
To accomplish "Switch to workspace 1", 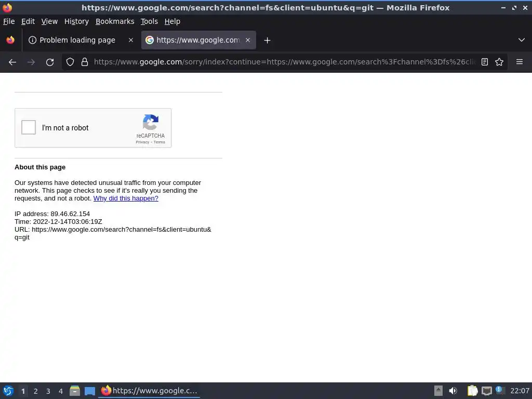I will point(23,391).
